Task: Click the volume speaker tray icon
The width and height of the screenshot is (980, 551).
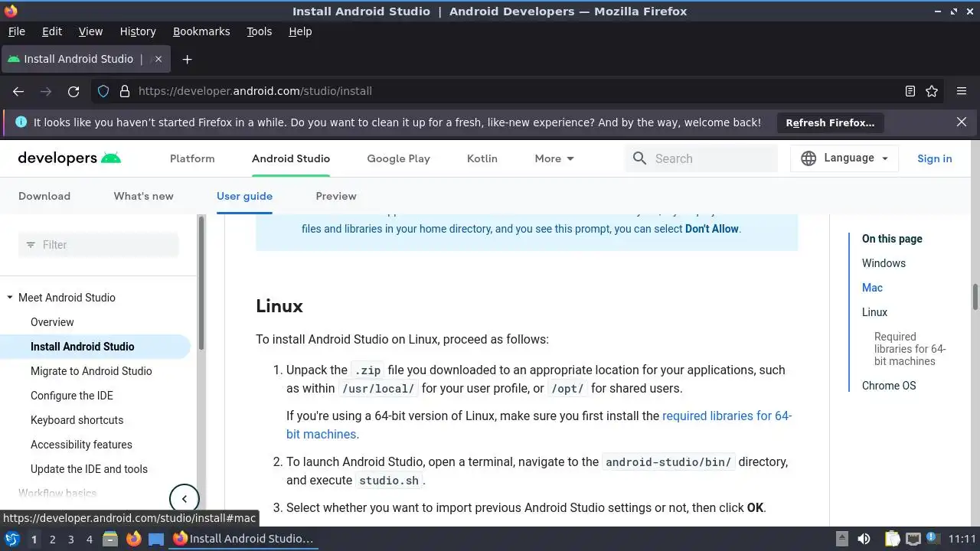Action: click(x=864, y=539)
